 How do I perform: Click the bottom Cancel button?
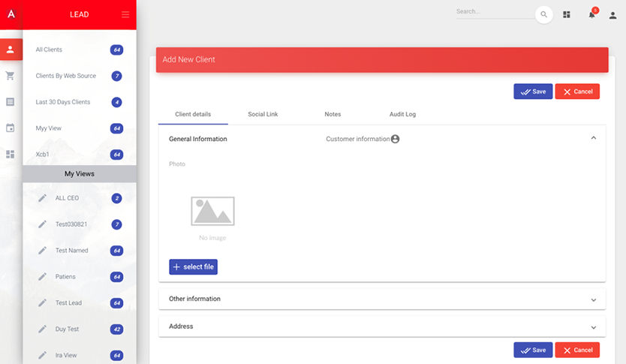[577, 350]
